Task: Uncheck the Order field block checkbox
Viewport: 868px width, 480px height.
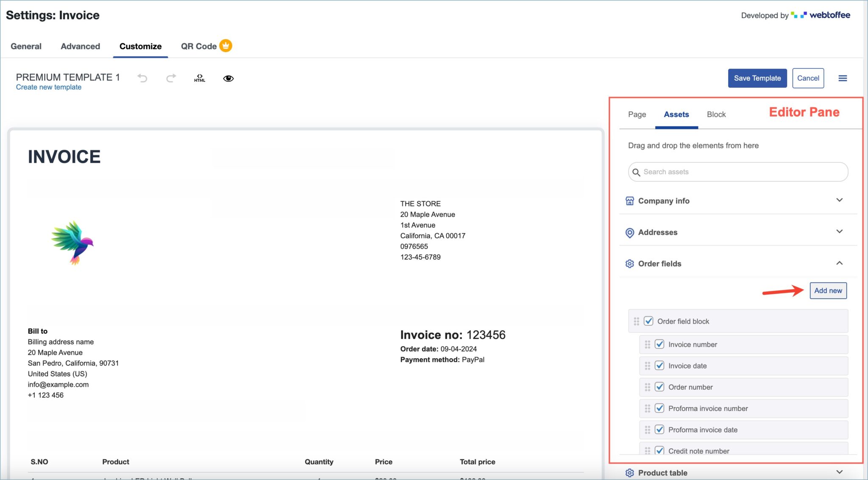Action: [x=648, y=321]
